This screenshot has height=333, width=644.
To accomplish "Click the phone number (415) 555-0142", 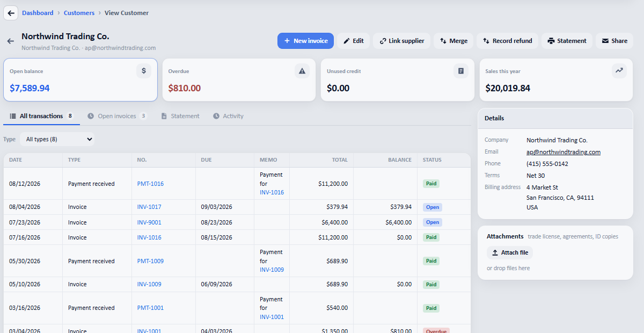I will tap(547, 164).
